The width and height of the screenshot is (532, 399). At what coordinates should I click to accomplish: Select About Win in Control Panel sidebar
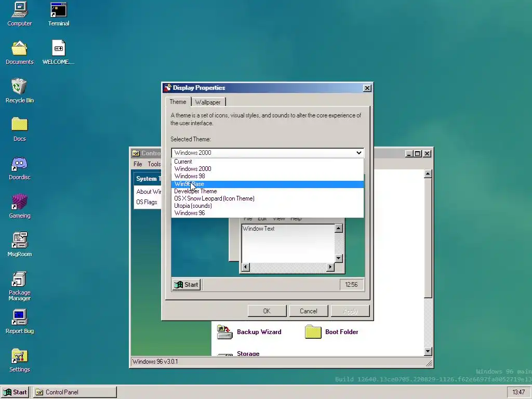(149, 192)
